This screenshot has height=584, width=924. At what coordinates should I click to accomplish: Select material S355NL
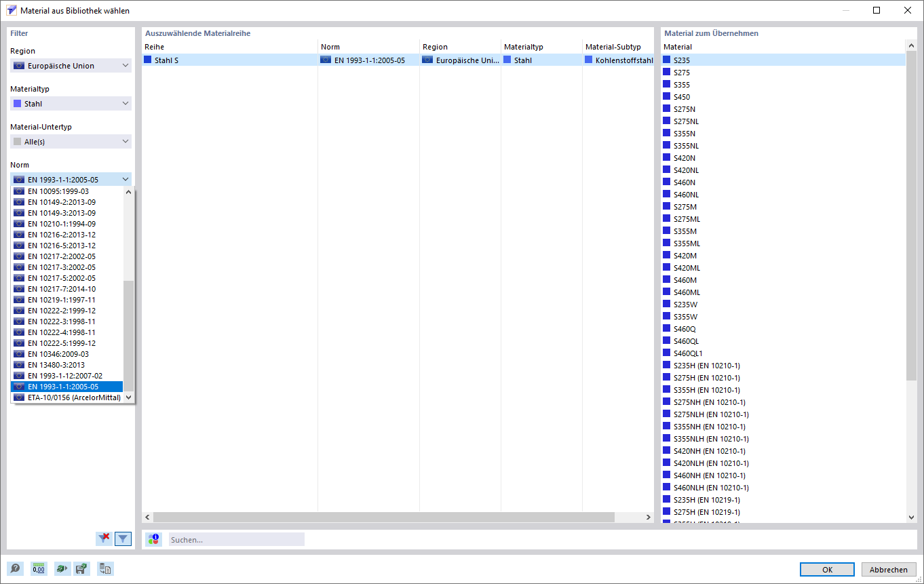[784, 146]
